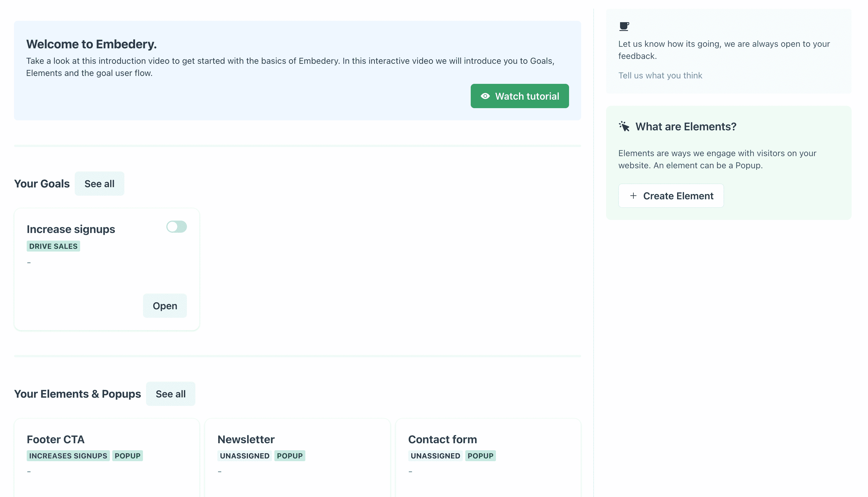Click the POPUP tag on Newsletter
This screenshot has width=868, height=497.
(290, 456)
